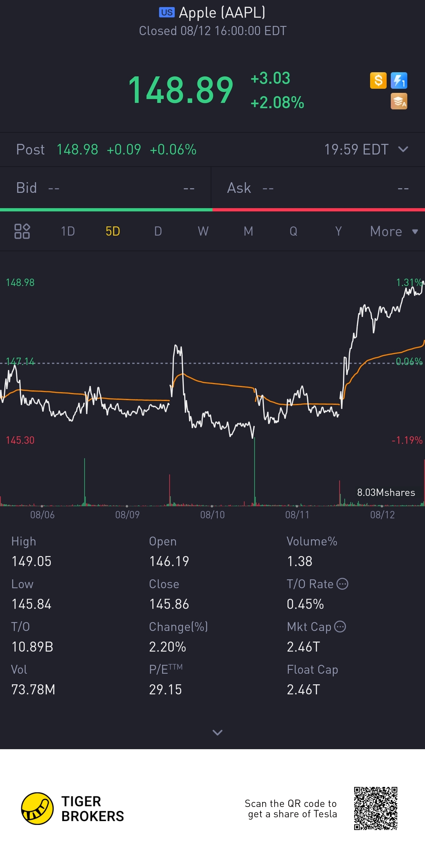Tap the 148.89 last price
Screen dimensions: 425x868
tap(181, 90)
